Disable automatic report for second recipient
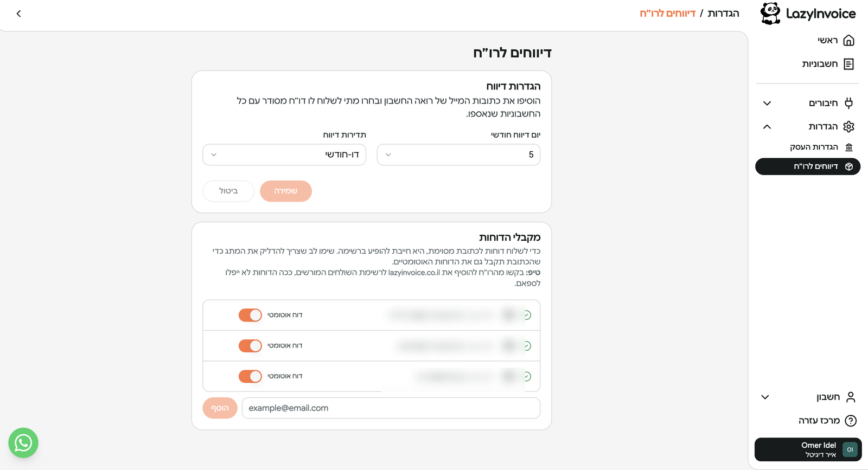 250,346
